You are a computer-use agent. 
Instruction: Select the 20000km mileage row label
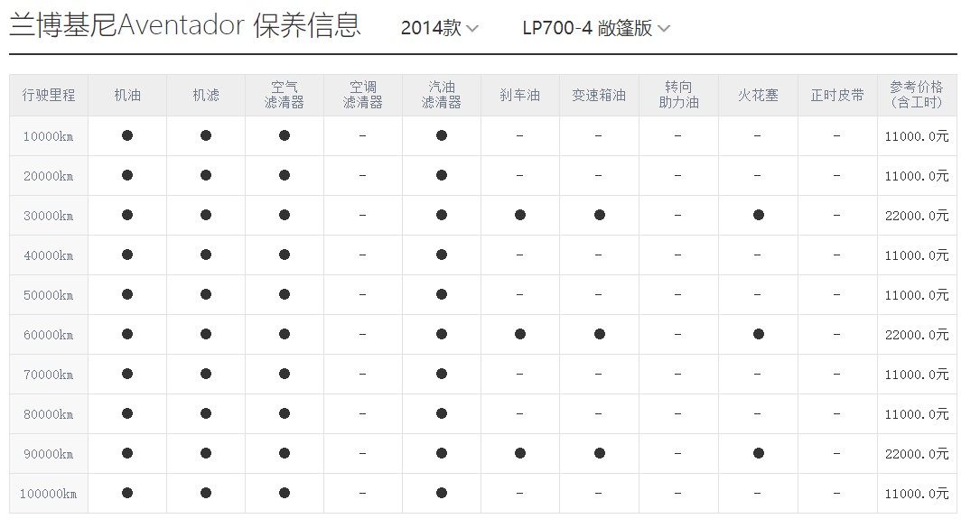click(49, 176)
